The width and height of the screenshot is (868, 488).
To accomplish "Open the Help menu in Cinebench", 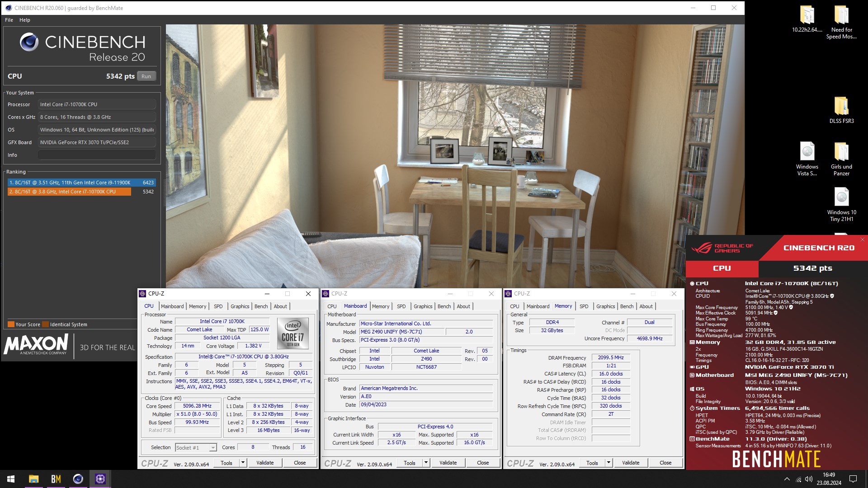I will click(x=25, y=20).
